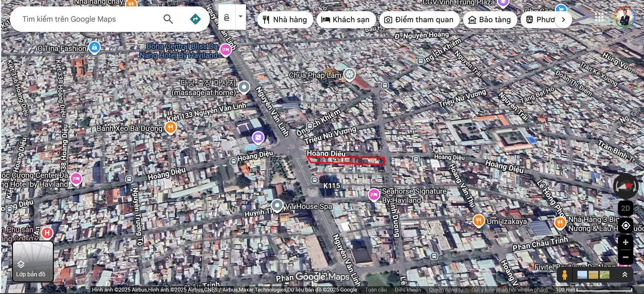This screenshot has height=294, width=644.
Task: Zoom in with the plus button
Action: [x=625, y=243]
